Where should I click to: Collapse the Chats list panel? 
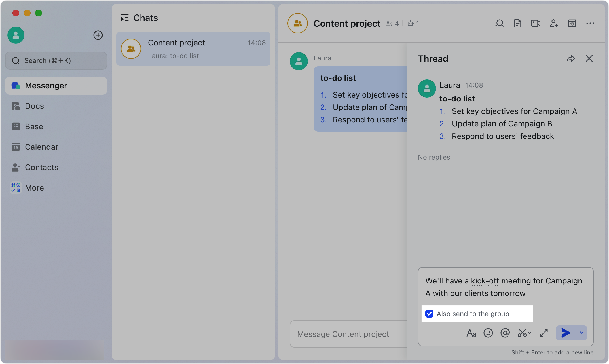pyautogui.click(x=124, y=18)
